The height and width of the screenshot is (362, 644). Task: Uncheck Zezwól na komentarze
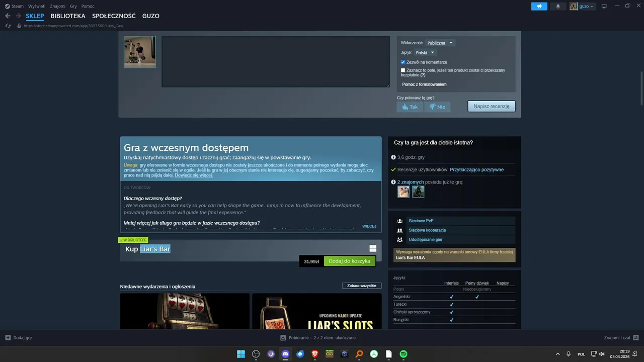(x=403, y=62)
